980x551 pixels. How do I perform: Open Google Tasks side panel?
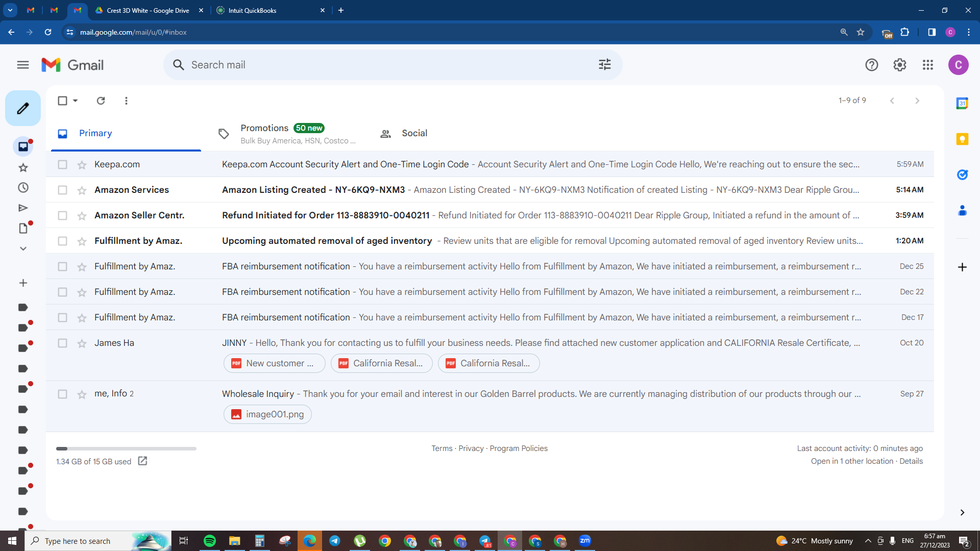[962, 174]
